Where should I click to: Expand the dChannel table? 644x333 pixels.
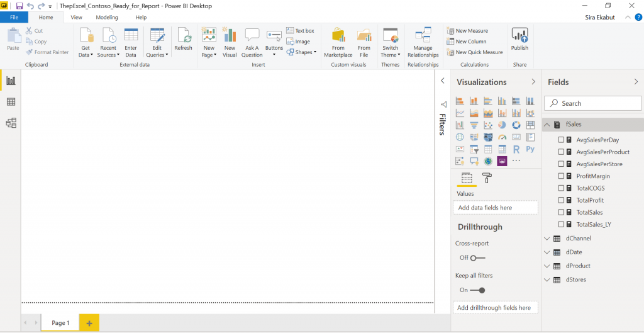click(x=547, y=239)
